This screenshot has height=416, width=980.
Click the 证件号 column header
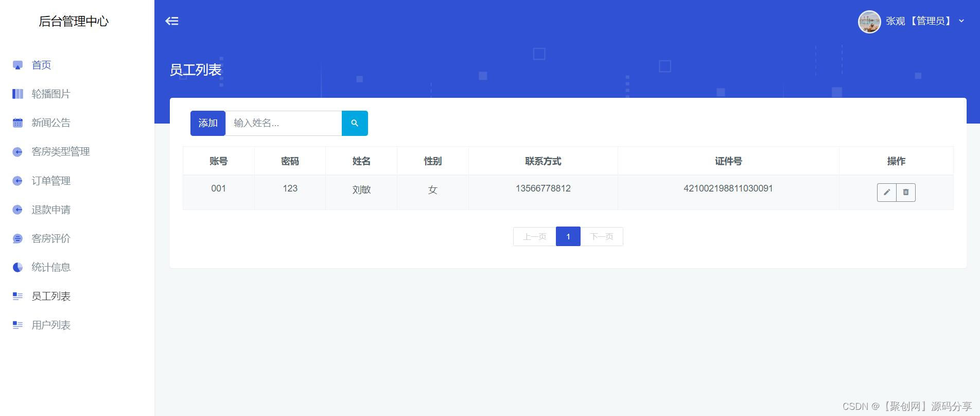click(728, 161)
